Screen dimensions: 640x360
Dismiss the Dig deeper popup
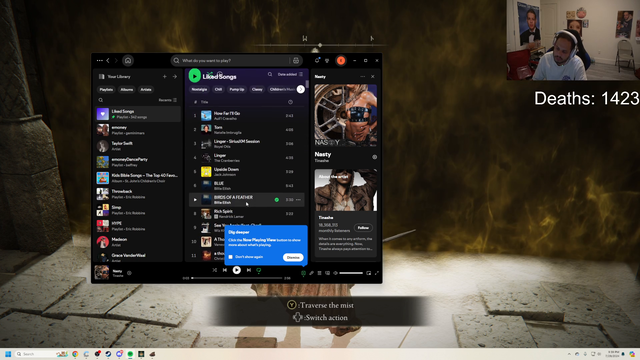tap(293, 257)
